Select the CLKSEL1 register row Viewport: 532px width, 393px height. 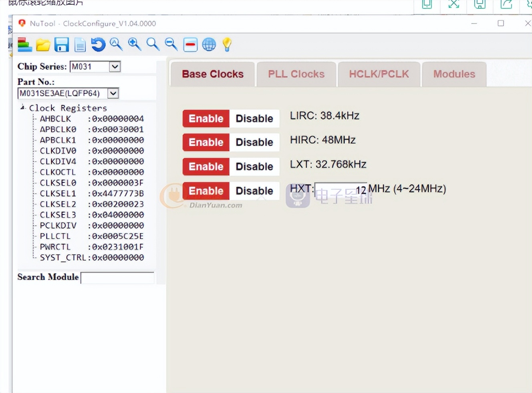(x=92, y=194)
